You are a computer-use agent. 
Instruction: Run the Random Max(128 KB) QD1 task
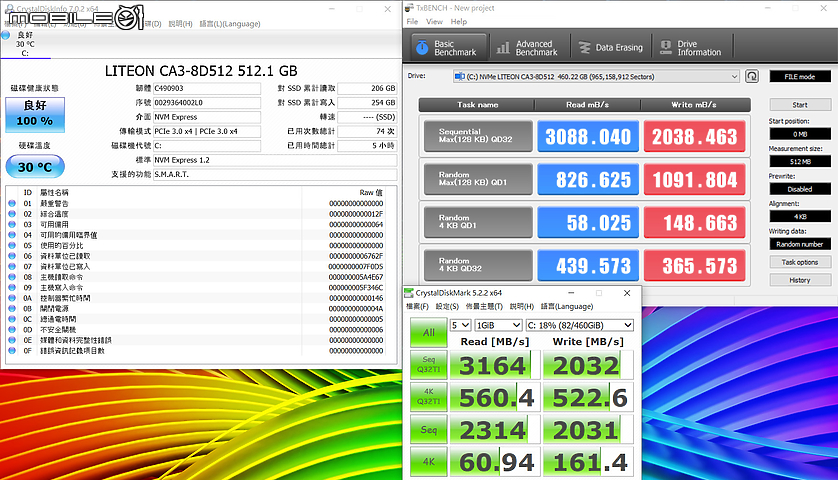pos(478,179)
